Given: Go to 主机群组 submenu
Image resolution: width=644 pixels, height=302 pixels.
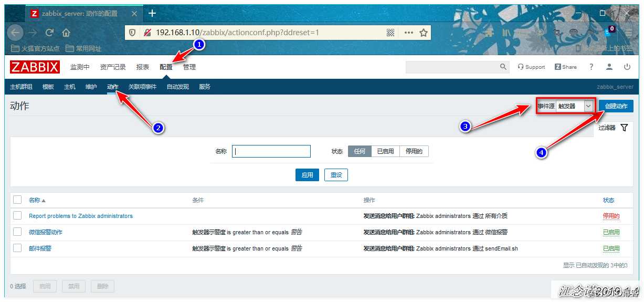Looking at the screenshot, I should pos(21,87).
